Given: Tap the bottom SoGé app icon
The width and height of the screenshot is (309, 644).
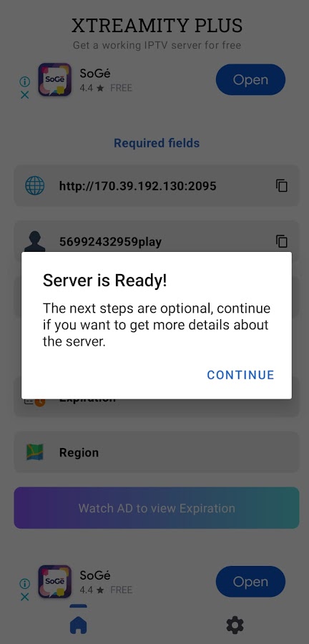Looking at the screenshot, I should 54,582.
